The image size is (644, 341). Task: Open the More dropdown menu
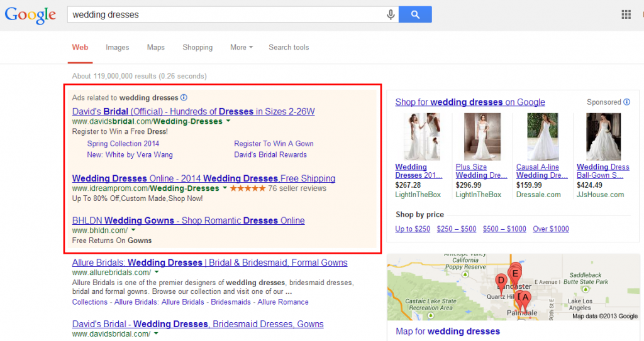pos(241,47)
